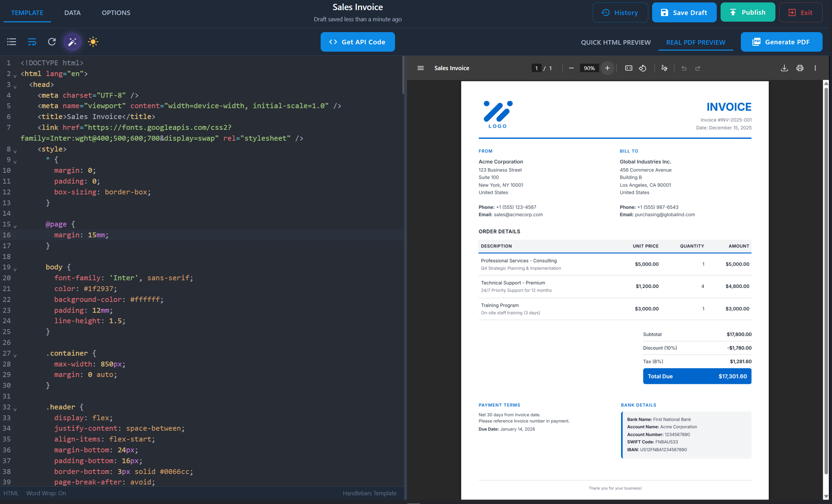Download the generated PDF
The width and height of the screenshot is (832, 504).
pos(784,68)
